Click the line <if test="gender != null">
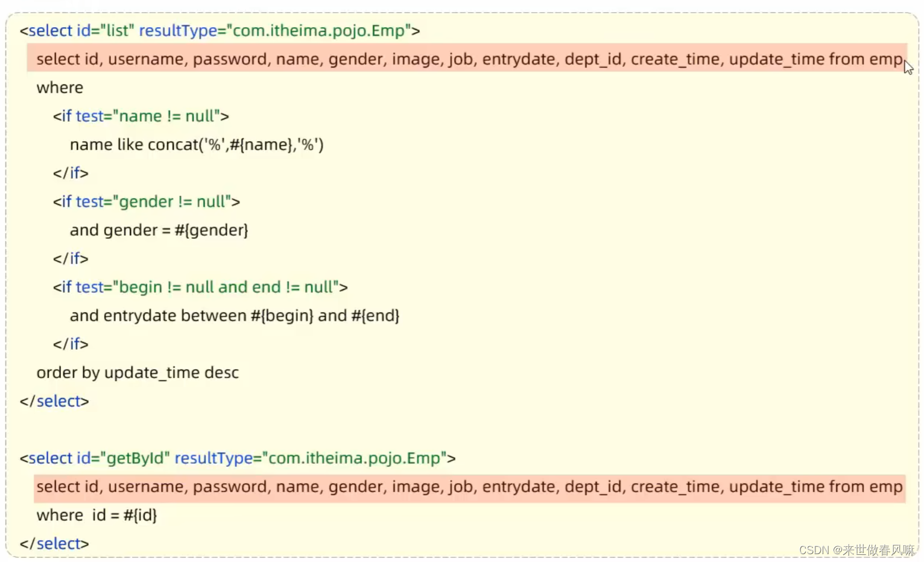Screen dimensions: 924x562 (x=146, y=201)
